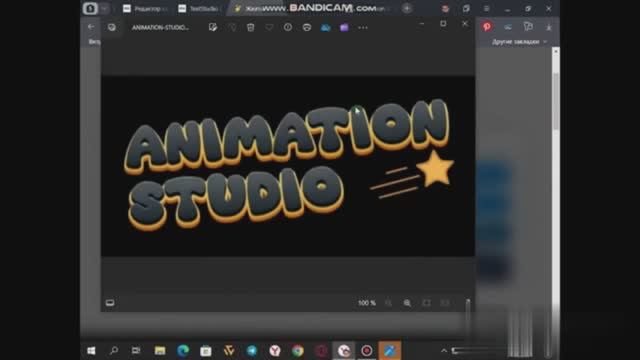Zoom in with the magnifier plus icon
This screenshot has width=640, height=360.
click(x=407, y=303)
